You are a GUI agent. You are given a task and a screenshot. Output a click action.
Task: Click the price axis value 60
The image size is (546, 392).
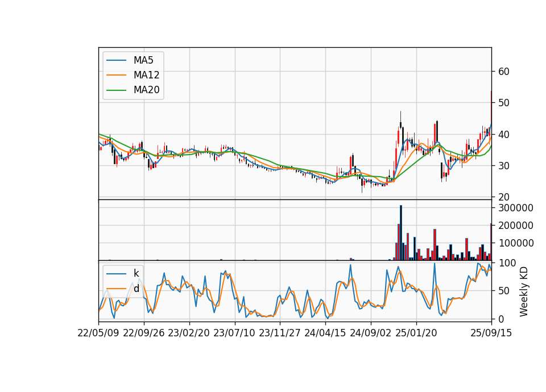[504, 72]
